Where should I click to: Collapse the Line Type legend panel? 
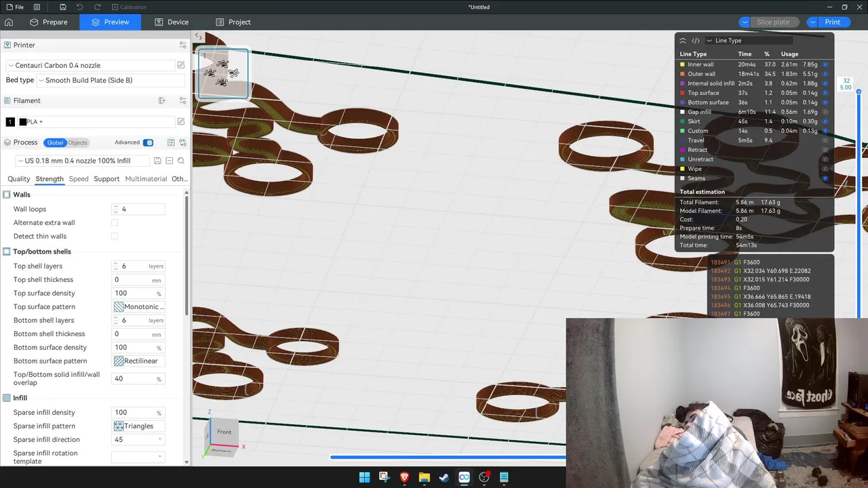(x=683, y=41)
